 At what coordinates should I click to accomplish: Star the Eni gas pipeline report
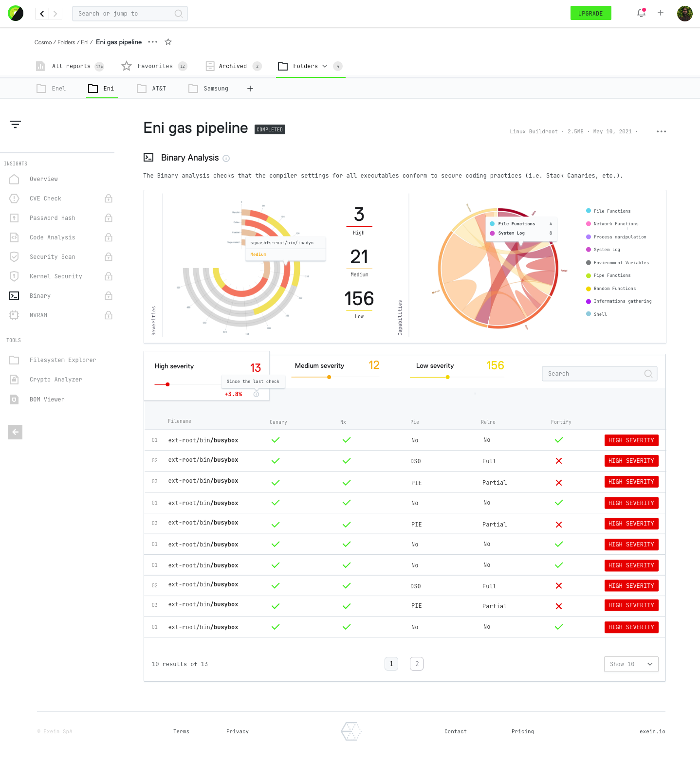[168, 42]
